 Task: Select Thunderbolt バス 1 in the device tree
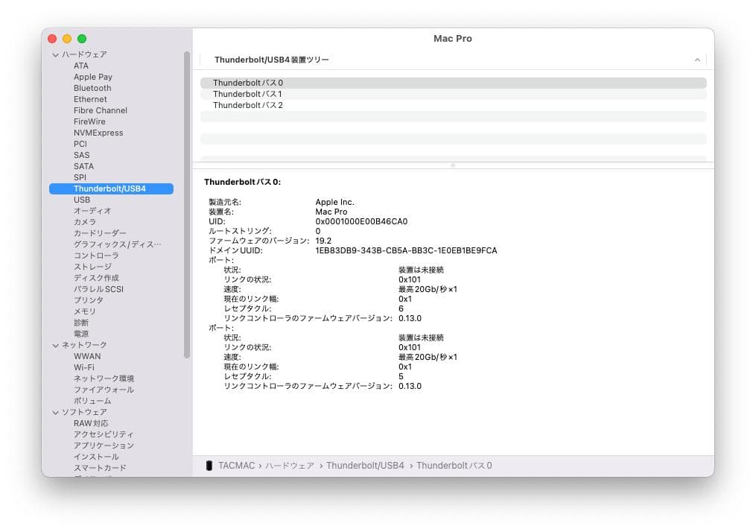pos(249,94)
